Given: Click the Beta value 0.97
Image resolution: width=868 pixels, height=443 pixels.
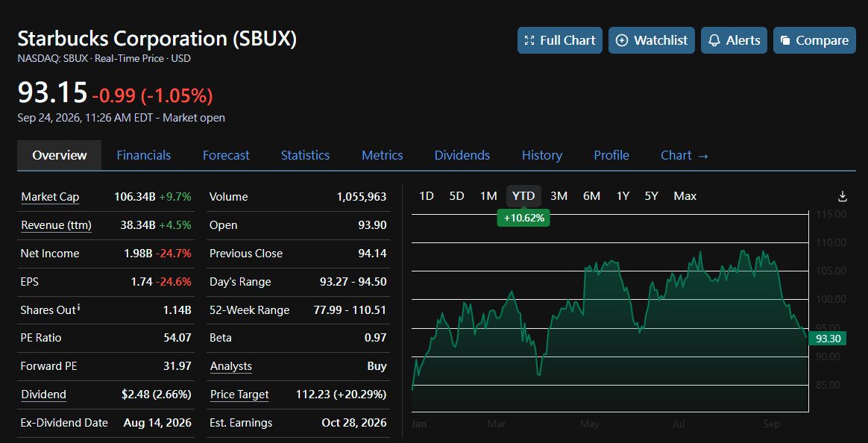Looking at the screenshot, I should (x=375, y=338).
